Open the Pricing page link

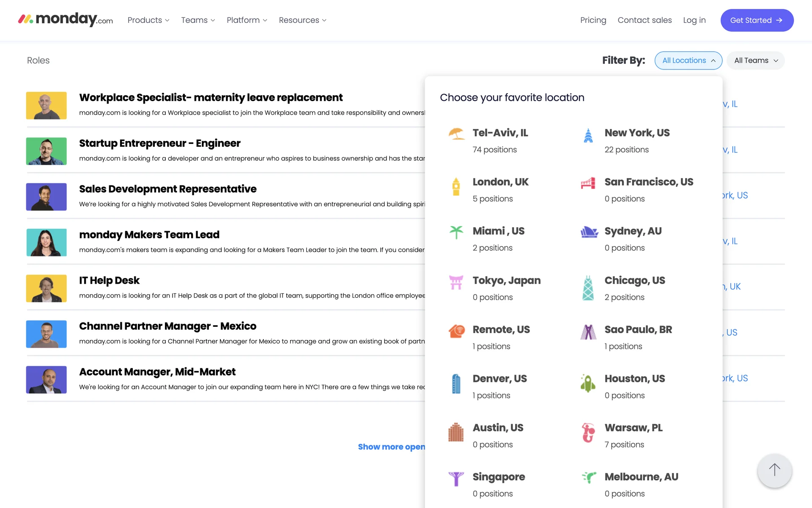click(593, 20)
